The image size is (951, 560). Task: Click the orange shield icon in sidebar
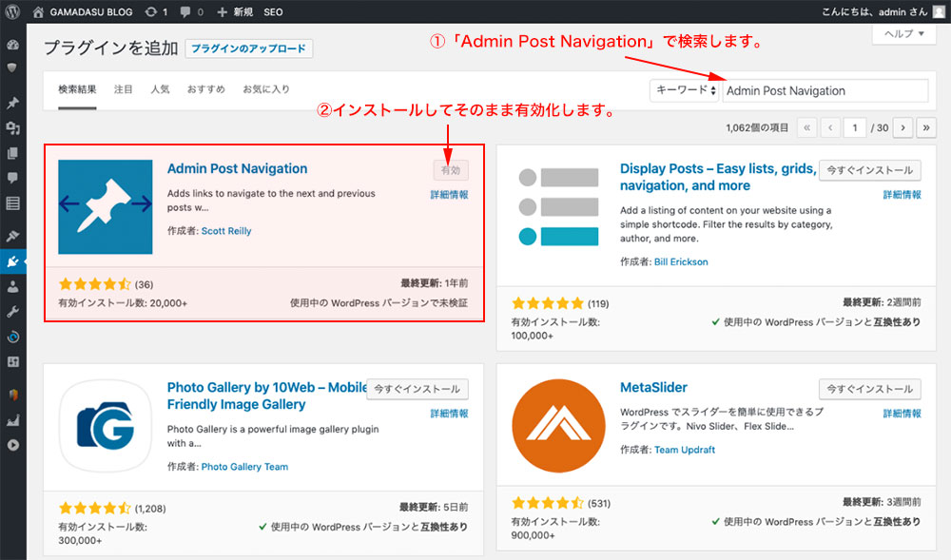[12, 395]
